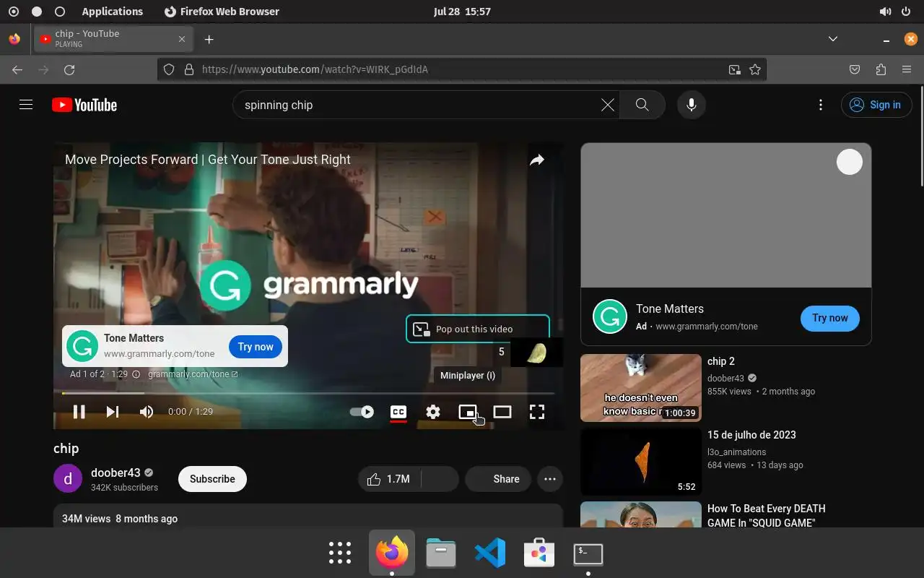Open Show Applications grid in dock
The height and width of the screenshot is (578, 924).
pos(340,553)
